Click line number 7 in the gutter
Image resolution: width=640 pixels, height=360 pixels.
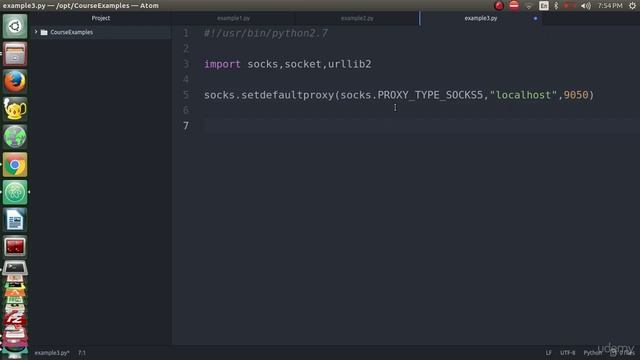click(186, 126)
